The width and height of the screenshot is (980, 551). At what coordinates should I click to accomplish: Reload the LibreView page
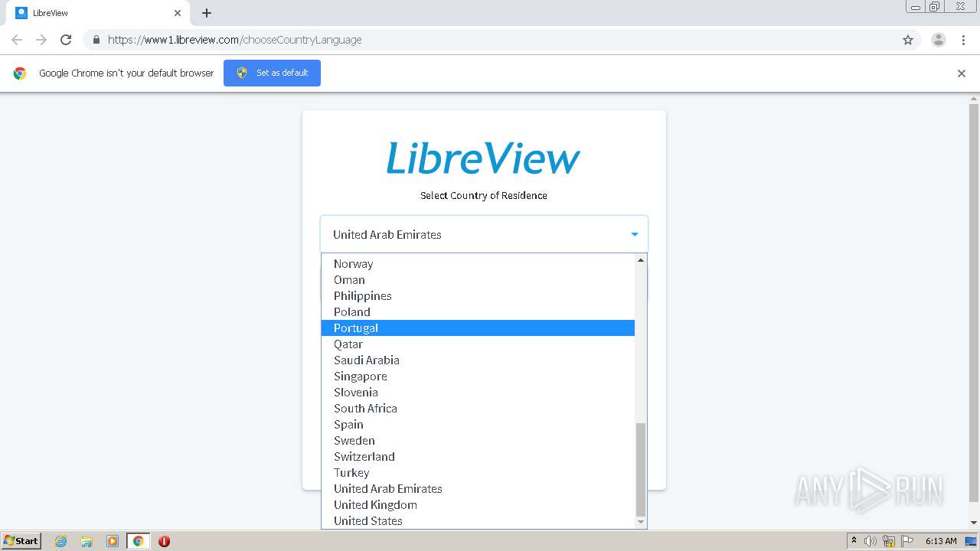coord(66,40)
